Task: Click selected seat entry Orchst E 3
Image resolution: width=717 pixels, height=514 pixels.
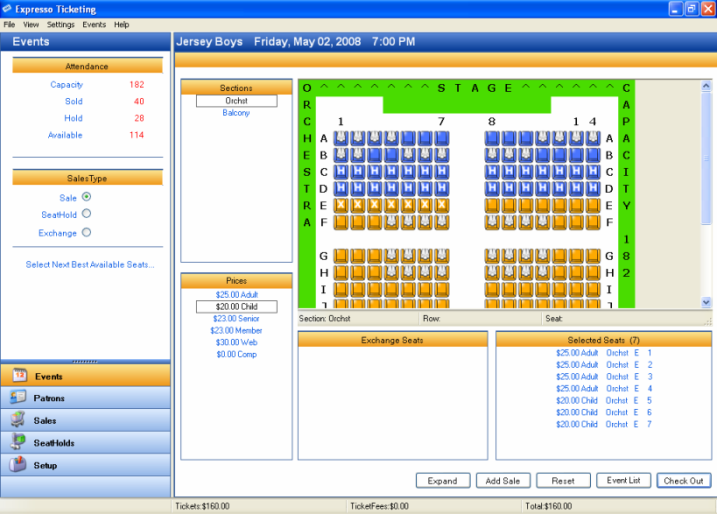Action: coord(604,376)
